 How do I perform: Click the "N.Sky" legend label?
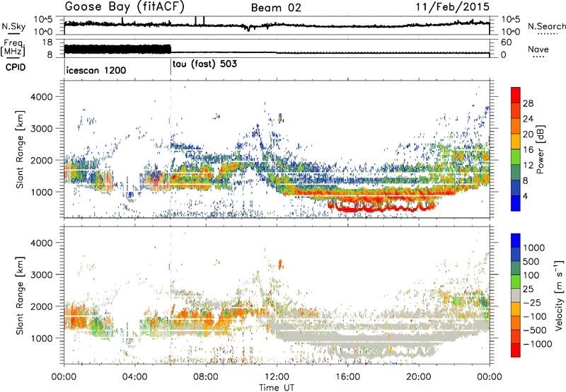tap(13, 26)
